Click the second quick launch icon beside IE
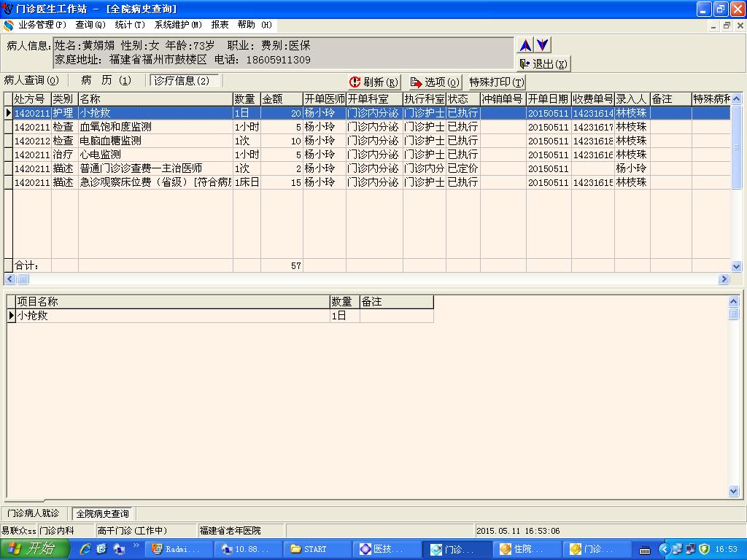 click(102, 549)
